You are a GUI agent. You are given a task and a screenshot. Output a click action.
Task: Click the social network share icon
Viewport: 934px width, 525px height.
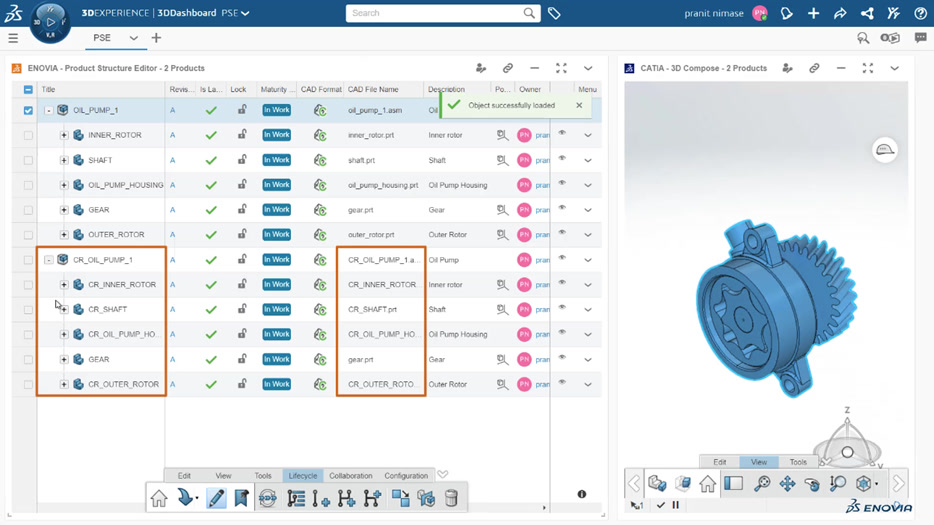pyautogui.click(x=867, y=13)
